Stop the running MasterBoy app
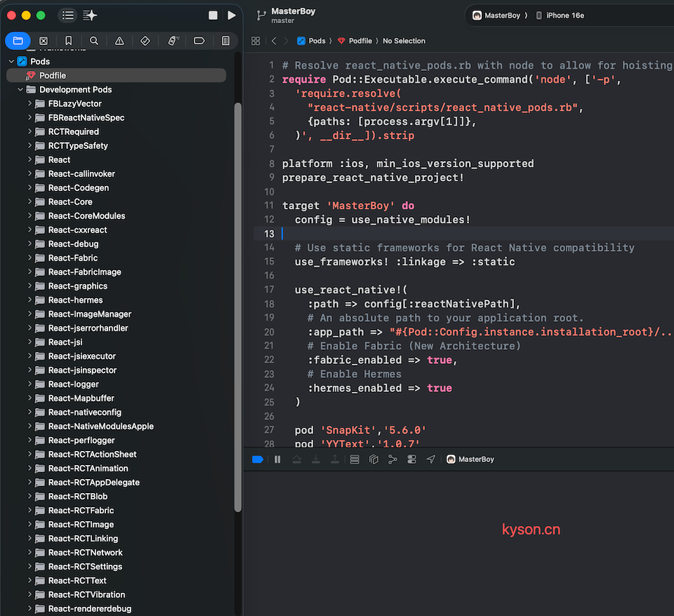This screenshot has height=616, width=674. [213, 15]
